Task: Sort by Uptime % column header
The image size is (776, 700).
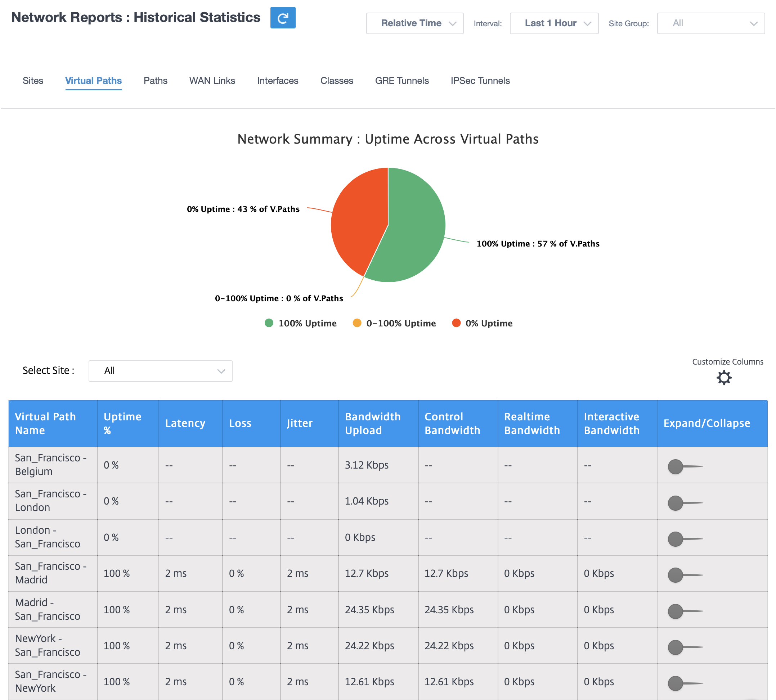Action: [128, 424]
